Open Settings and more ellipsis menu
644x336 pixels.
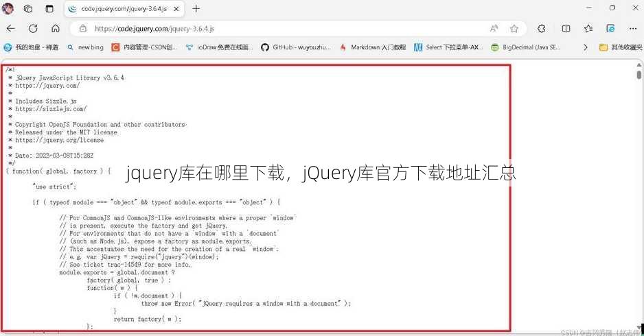(633, 28)
